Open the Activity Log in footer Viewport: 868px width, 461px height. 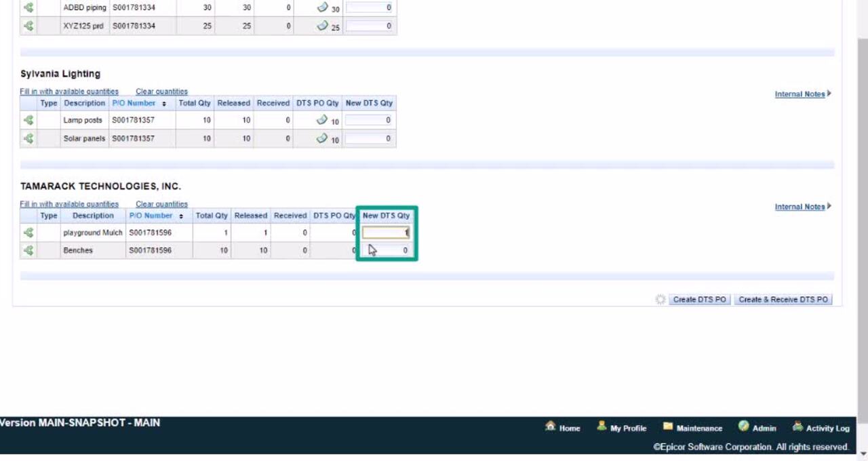point(821,427)
